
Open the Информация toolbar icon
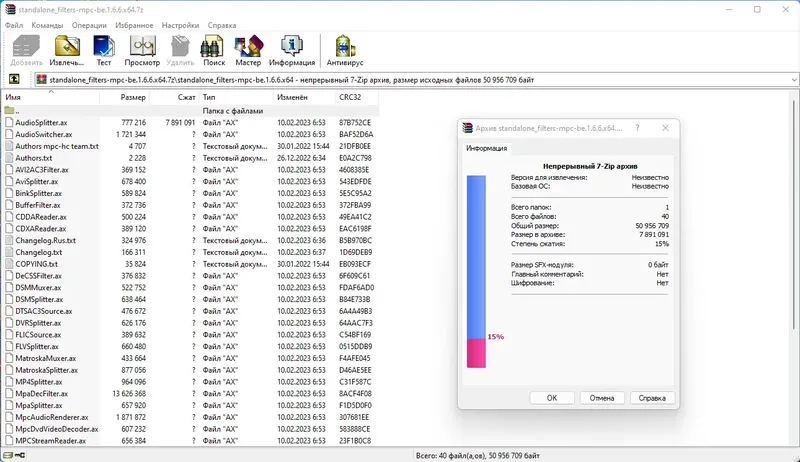click(x=292, y=50)
